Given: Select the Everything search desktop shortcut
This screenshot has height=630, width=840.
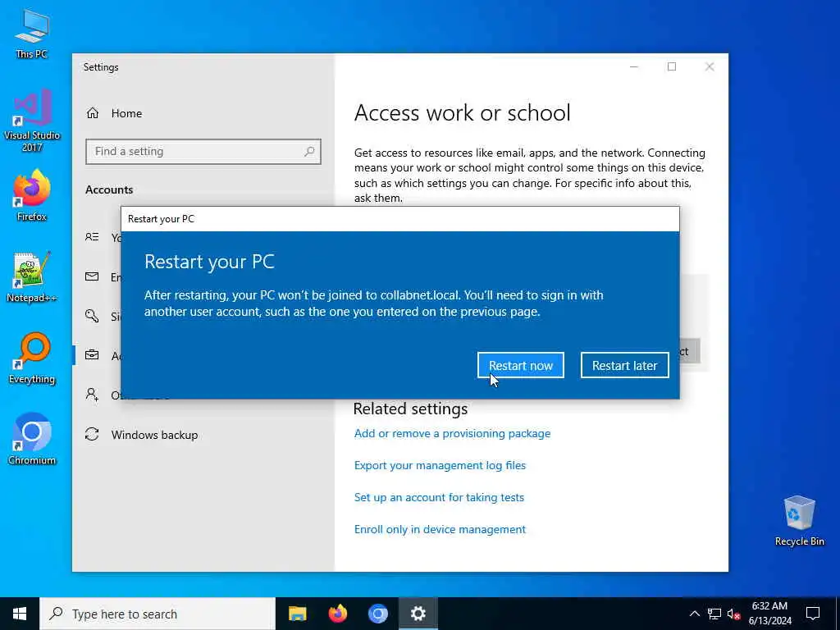Looking at the screenshot, I should [32, 358].
